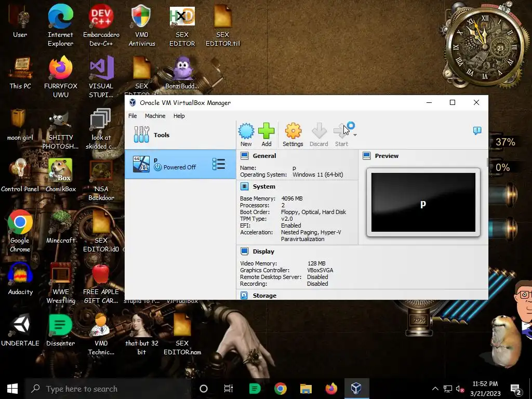Click the muted volume tray icon

460,389
